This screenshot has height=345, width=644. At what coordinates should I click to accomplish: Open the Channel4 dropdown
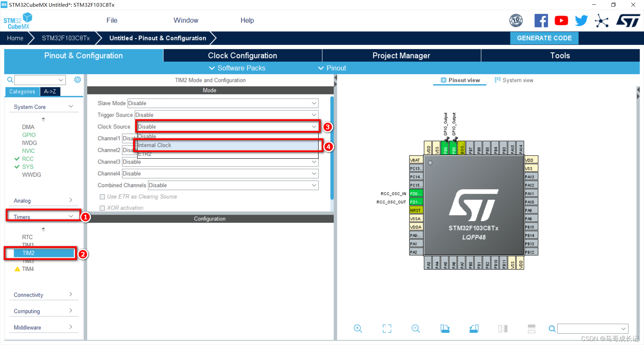pos(220,174)
